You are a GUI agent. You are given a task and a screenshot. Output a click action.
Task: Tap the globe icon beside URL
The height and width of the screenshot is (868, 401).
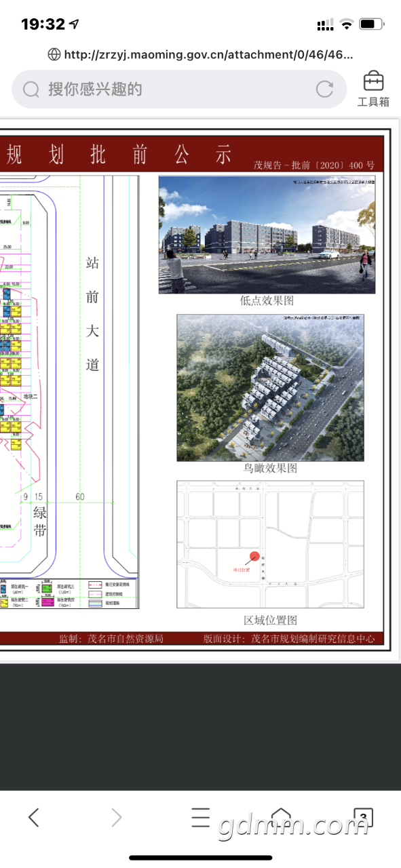pos(54,54)
